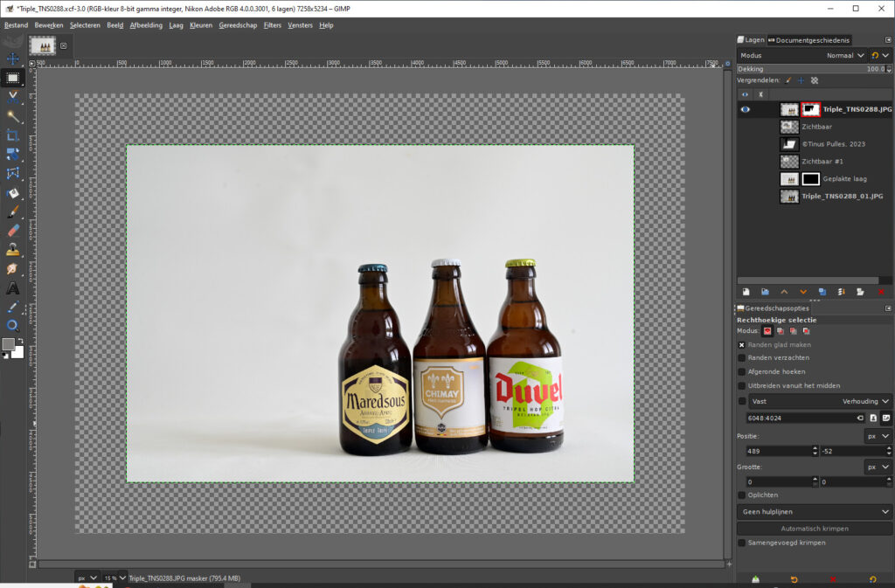Enable Randen verzachten checkbox
The height and width of the screenshot is (588, 895).
pos(741,358)
